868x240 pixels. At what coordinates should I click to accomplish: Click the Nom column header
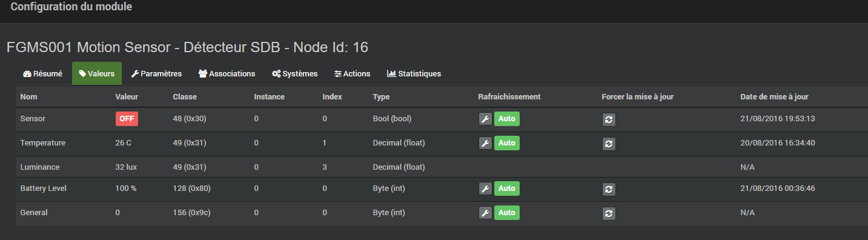point(28,97)
